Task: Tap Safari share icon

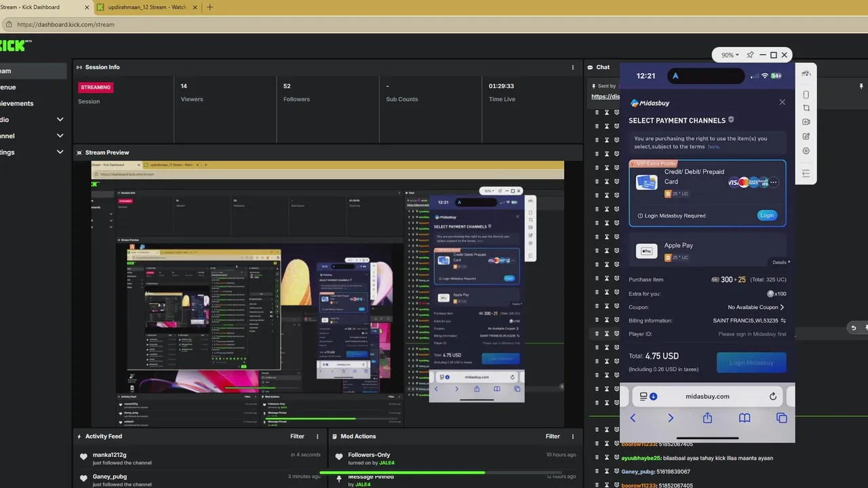Action: [x=707, y=418]
